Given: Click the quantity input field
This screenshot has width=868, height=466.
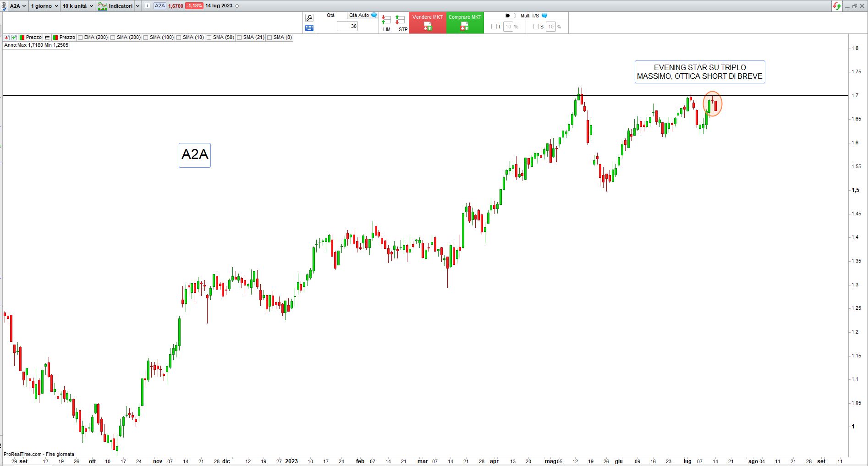Looking at the screenshot, I should pos(347,27).
